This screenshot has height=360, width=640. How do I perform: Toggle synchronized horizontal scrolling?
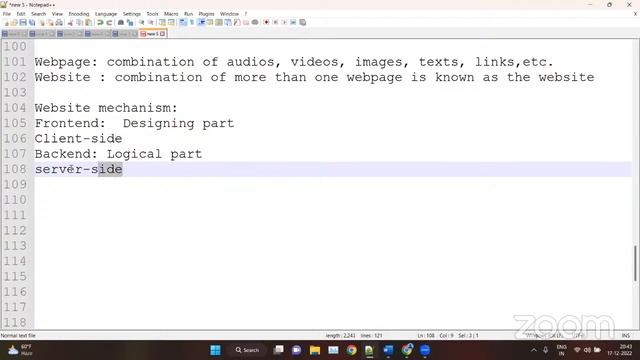(x=171, y=23)
